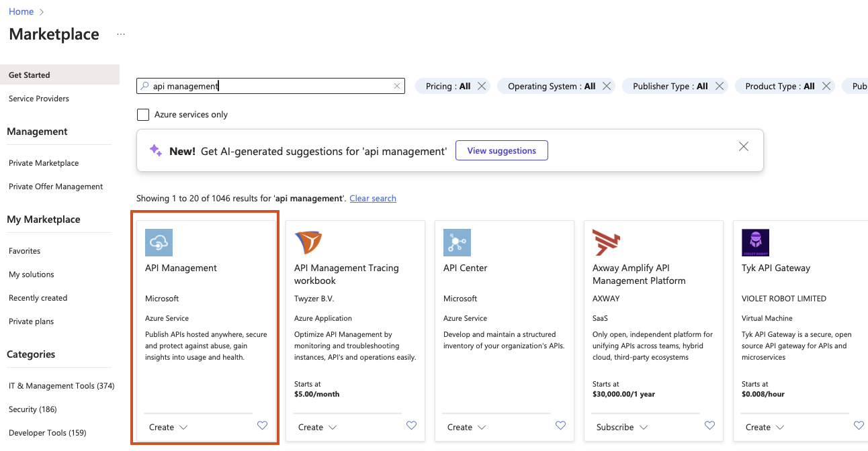Click the API Management cloud icon

coord(159,242)
